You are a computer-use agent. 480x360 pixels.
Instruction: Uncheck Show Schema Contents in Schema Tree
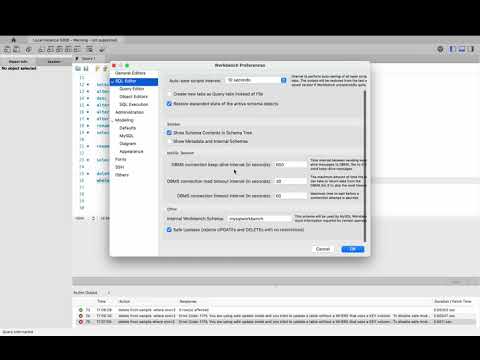[169, 133]
